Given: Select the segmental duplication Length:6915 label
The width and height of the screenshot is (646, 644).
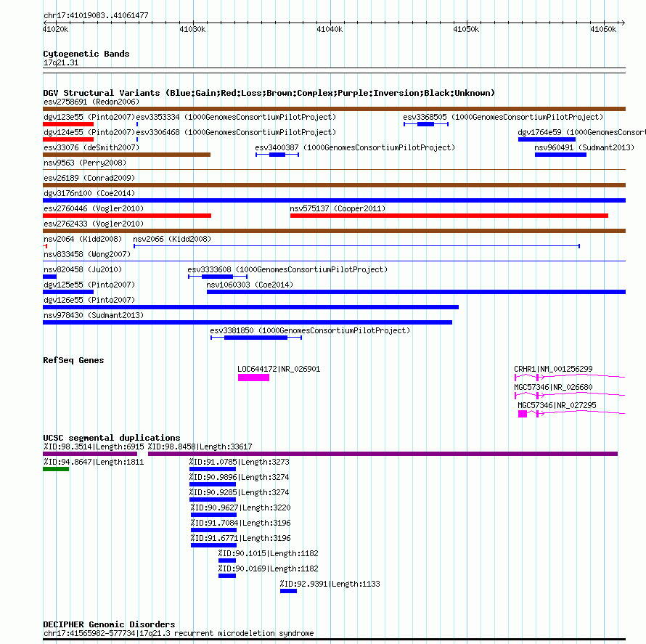Looking at the screenshot, I should 94,447.
